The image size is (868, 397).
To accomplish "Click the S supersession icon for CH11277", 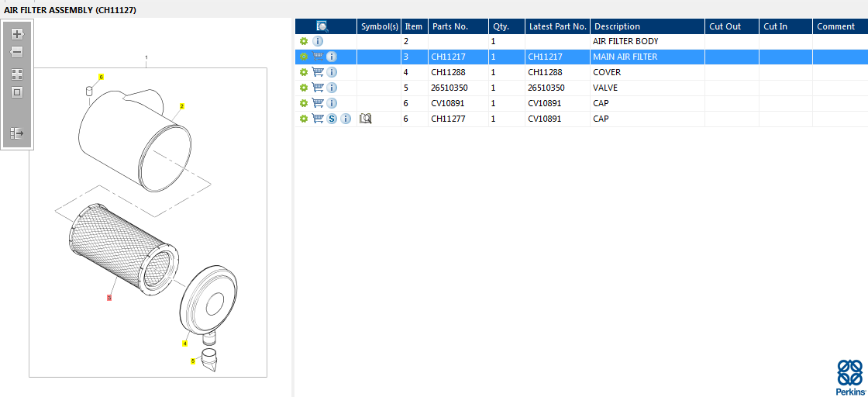I will [x=332, y=119].
